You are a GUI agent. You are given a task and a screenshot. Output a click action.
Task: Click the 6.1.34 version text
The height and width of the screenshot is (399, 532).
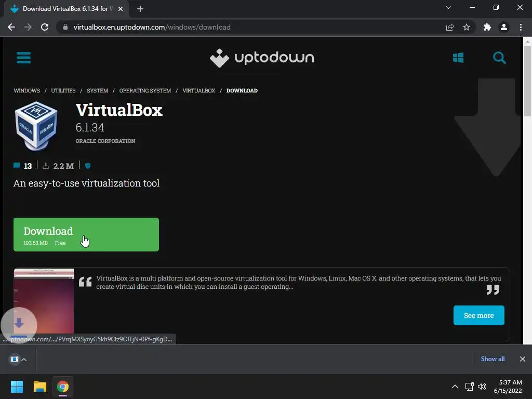coord(90,128)
